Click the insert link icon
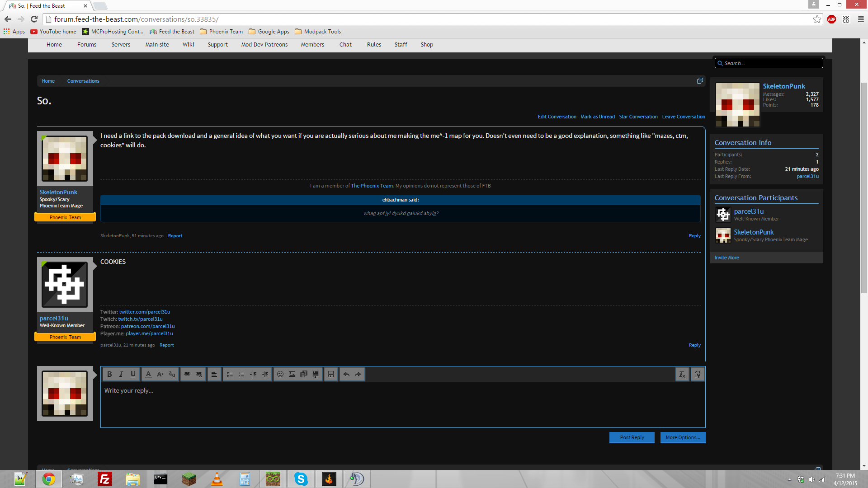Viewport: 868px width, 488px height. 187,374
